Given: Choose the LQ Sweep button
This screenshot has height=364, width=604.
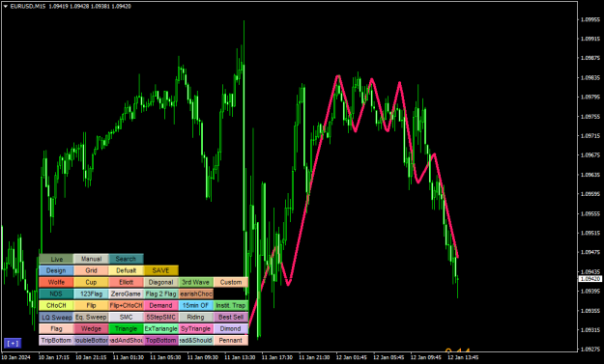Looking at the screenshot, I should [56, 317].
